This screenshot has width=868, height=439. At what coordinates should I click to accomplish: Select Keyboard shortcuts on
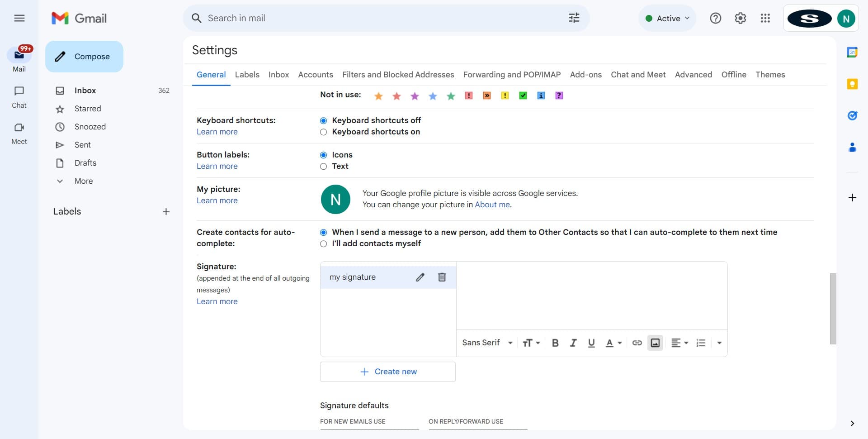click(x=323, y=132)
